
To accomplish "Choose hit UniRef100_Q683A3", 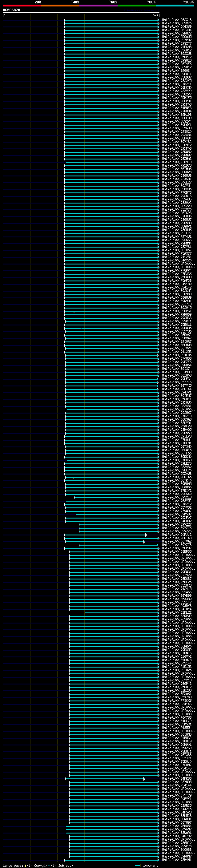I will pos(177,419).
